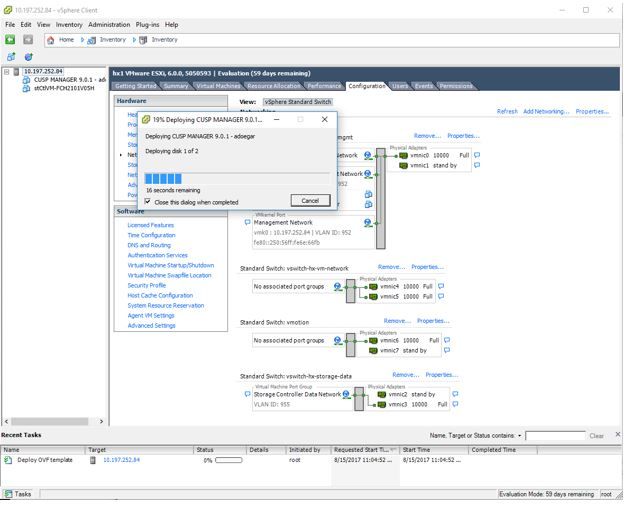Open the Inventory menu
Image resolution: width=624 pixels, height=505 pixels.
click(x=69, y=25)
